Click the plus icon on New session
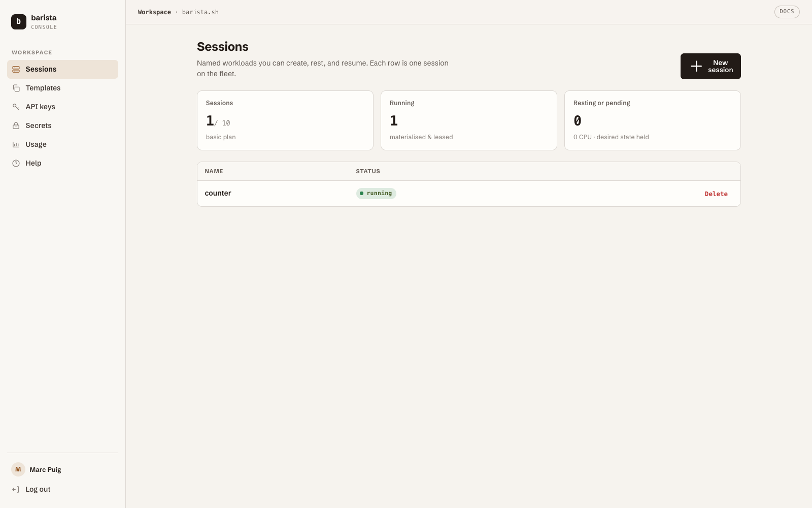The height and width of the screenshot is (508, 812). (696, 66)
